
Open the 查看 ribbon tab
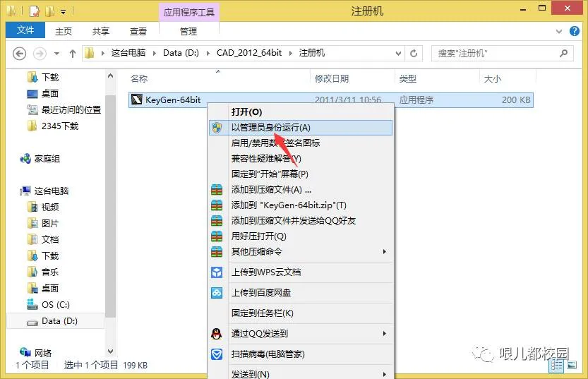click(138, 32)
